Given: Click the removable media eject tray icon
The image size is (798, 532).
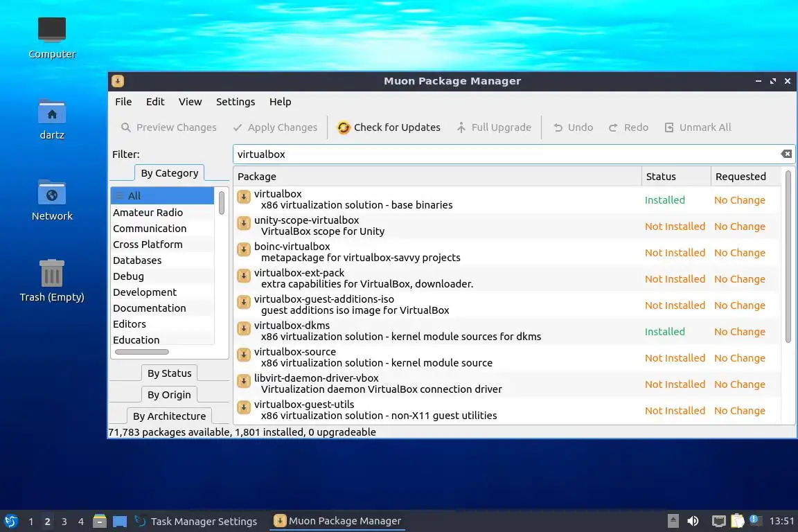Looking at the screenshot, I should click(673, 521).
